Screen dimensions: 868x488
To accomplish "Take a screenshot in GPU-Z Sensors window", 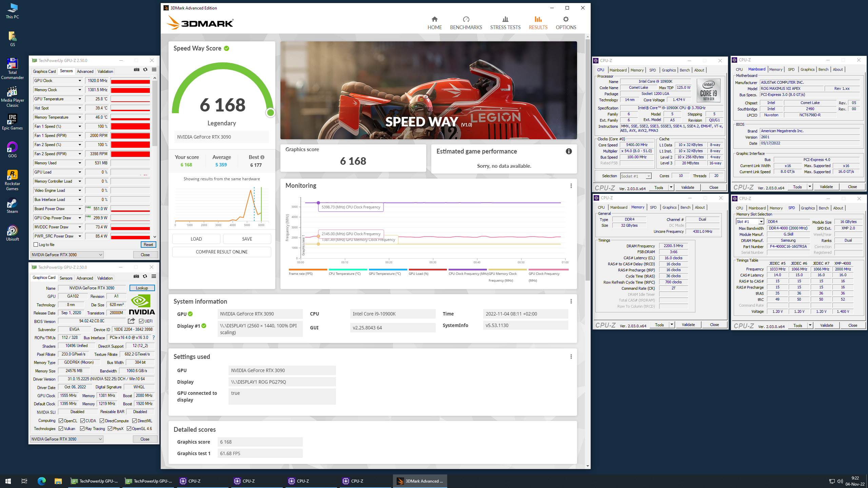I will (x=136, y=69).
